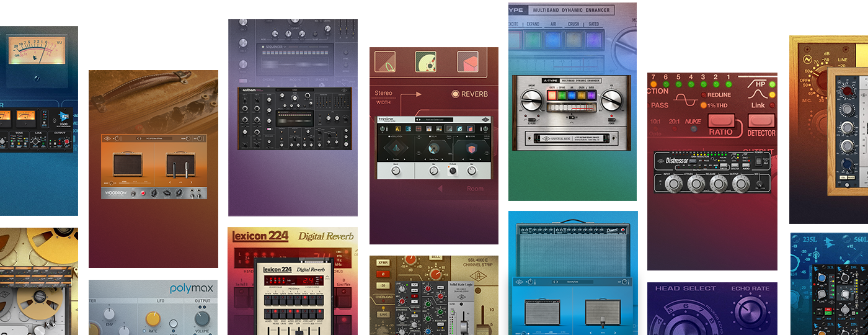Open the Dream amp preset bar
The image size is (868, 335).
[572, 282]
